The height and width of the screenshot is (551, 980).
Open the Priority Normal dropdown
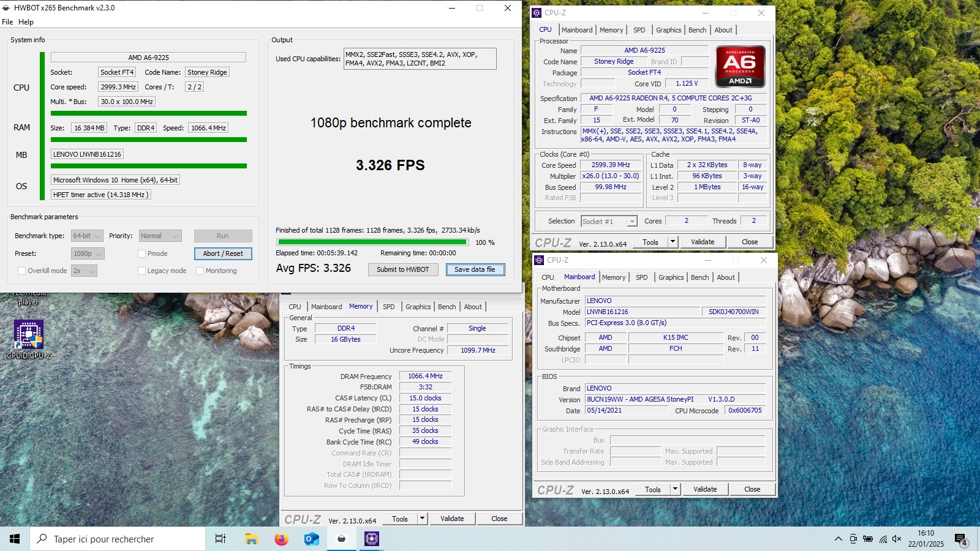click(160, 236)
